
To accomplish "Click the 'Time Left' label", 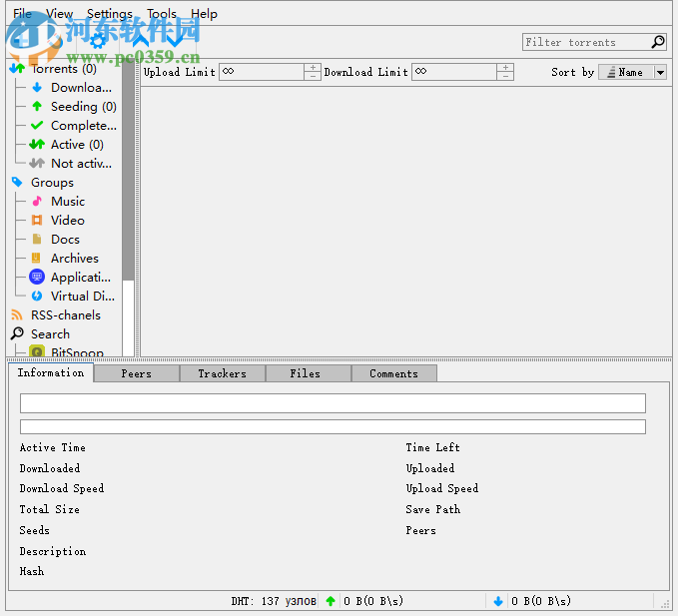I will (432, 448).
